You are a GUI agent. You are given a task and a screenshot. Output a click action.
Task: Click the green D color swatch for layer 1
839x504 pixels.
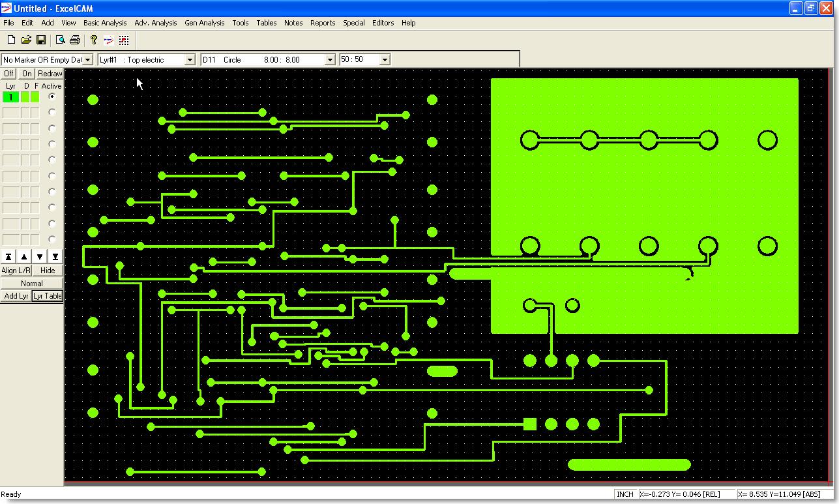25,97
